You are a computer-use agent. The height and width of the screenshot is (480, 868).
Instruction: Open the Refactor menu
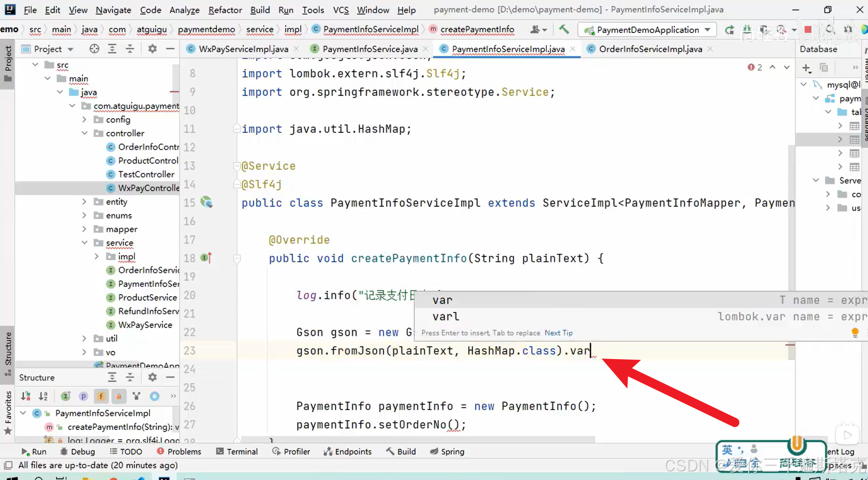(x=225, y=10)
